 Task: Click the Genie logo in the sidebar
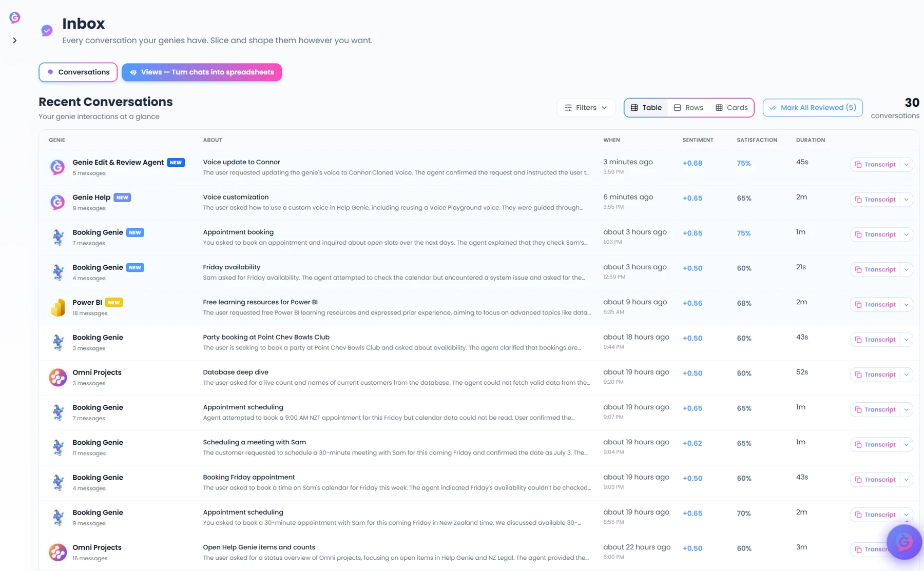15,17
